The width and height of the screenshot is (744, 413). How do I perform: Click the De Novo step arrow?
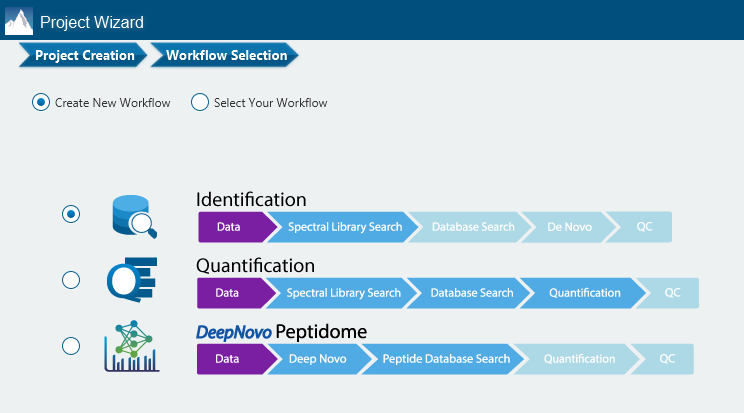click(x=569, y=227)
